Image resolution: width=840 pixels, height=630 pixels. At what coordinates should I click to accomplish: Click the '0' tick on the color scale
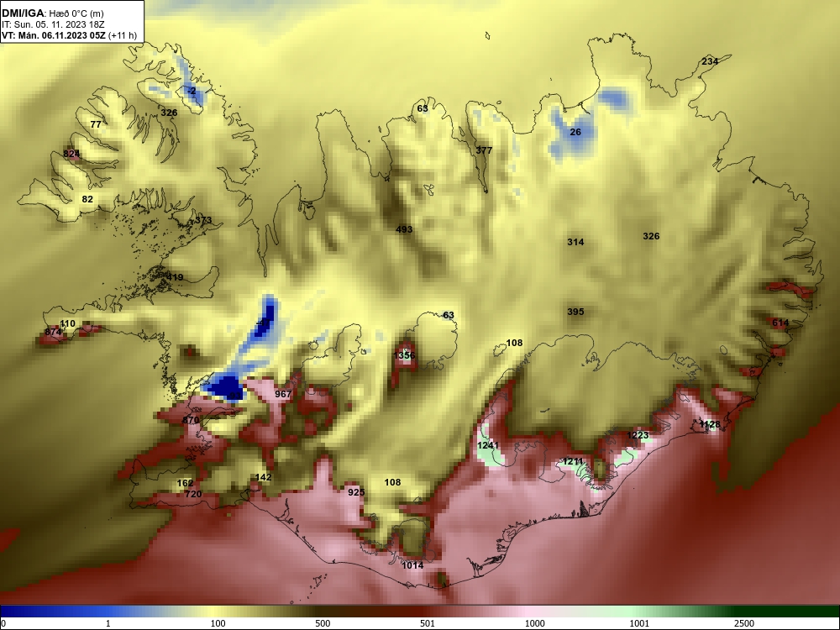tap(3, 623)
